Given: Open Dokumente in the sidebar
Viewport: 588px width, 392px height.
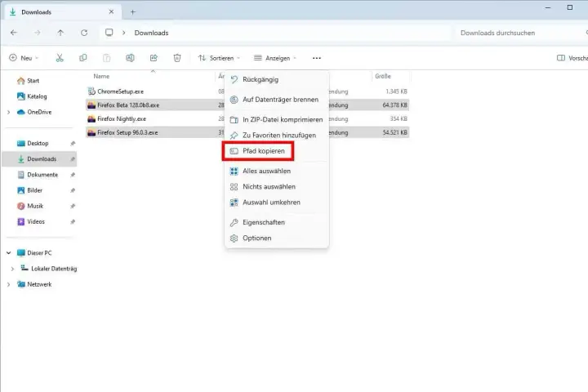Looking at the screenshot, I should [39, 175].
